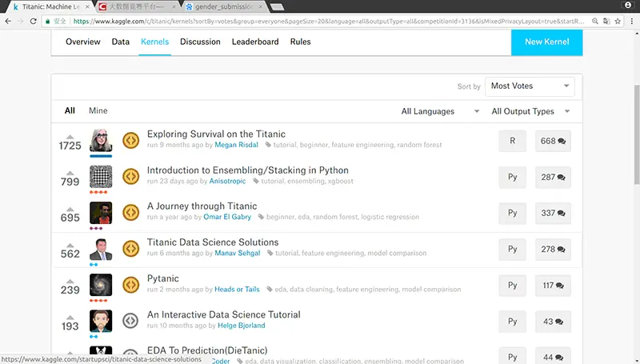The height and width of the screenshot is (364, 640).
Task: Open Helge Bjorland's avatar
Action: point(101,321)
